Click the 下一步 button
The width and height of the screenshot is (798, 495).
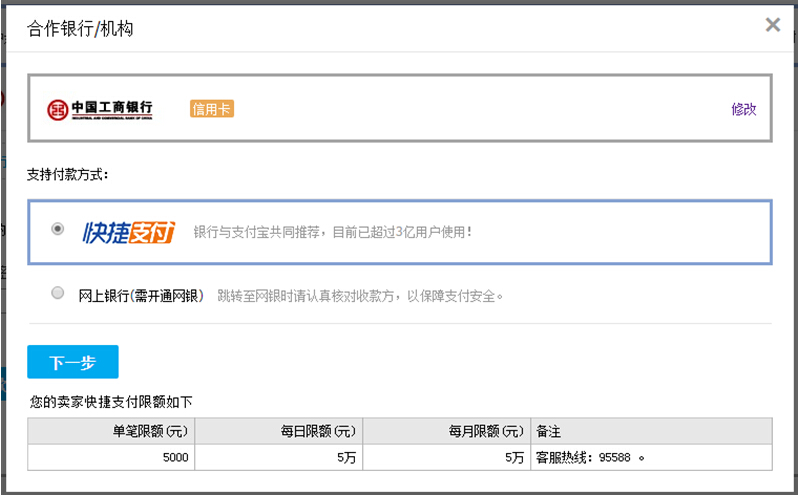pyautogui.click(x=73, y=362)
